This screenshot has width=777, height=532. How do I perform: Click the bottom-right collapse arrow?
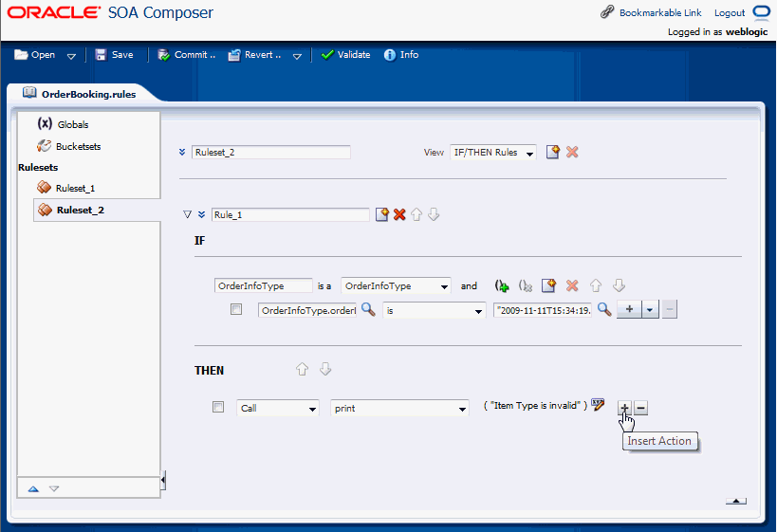click(x=736, y=502)
